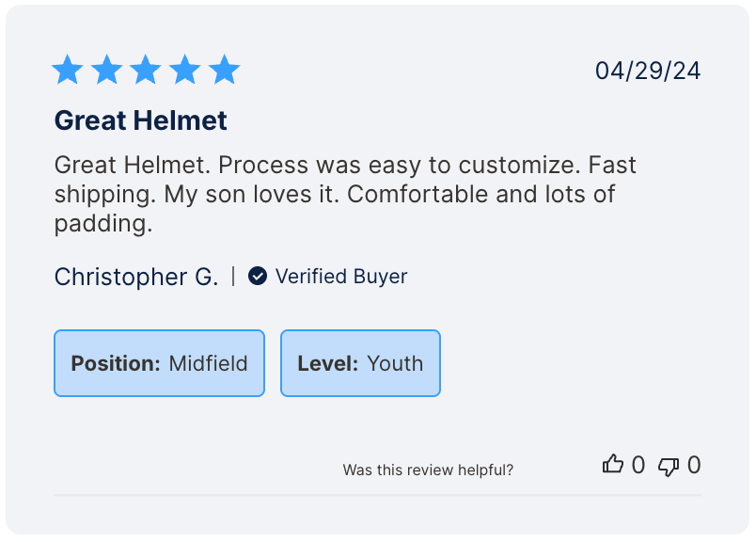This screenshot has width=756, height=542.
Task: Select the Position: Midfield tag
Action: point(159,363)
